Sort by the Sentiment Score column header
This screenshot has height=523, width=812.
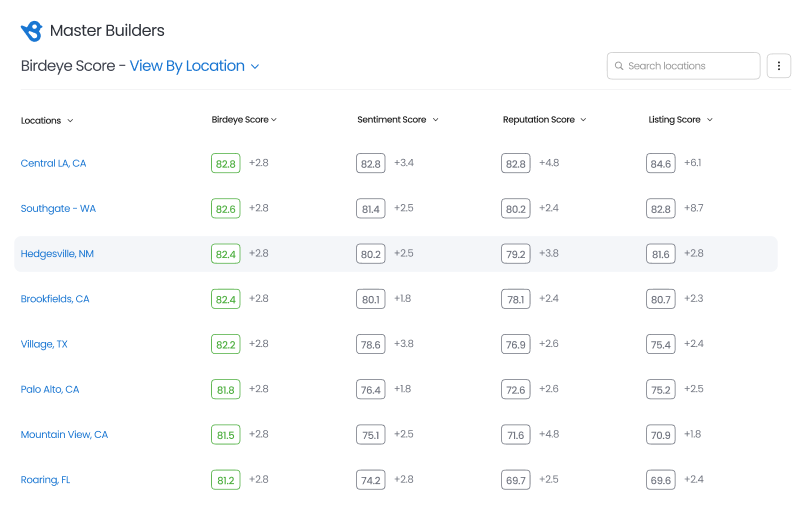pos(398,120)
